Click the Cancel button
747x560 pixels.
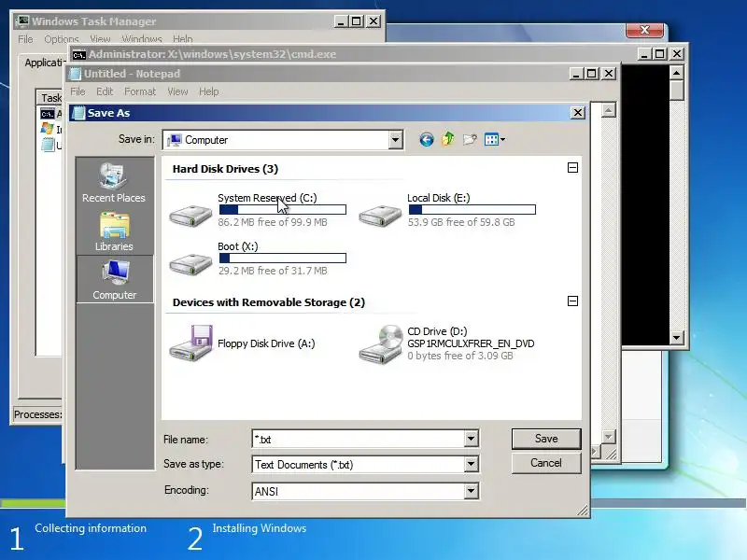pyautogui.click(x=546, y=463)
